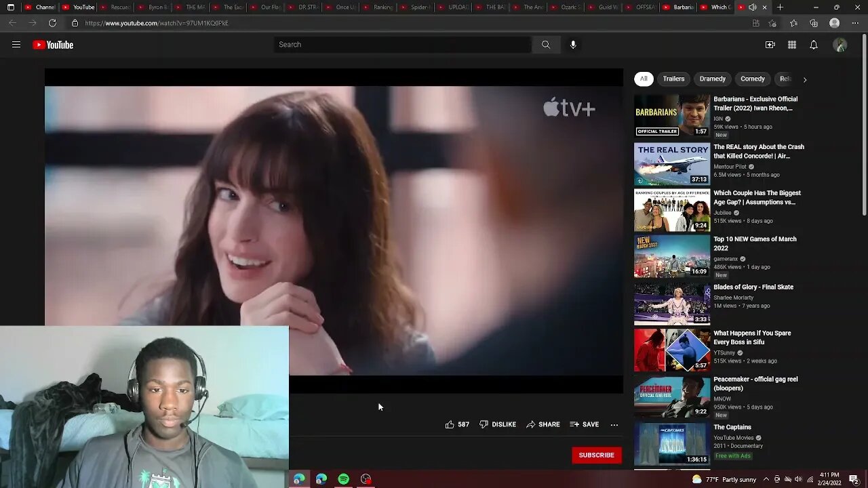Share the video via Share button
Viewport: 868px width, 488px height.
click(x=543, y=424)
